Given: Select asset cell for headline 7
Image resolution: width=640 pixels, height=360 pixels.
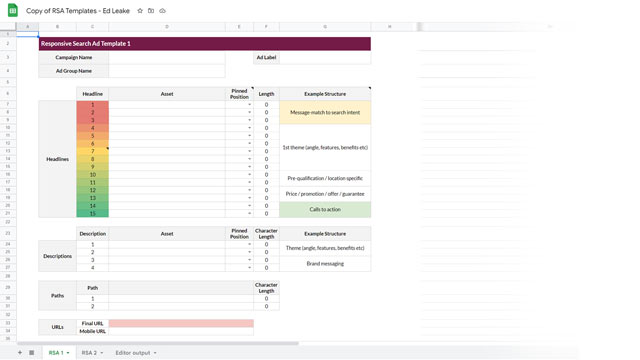Looking at the screenshot, I should 167,151.
